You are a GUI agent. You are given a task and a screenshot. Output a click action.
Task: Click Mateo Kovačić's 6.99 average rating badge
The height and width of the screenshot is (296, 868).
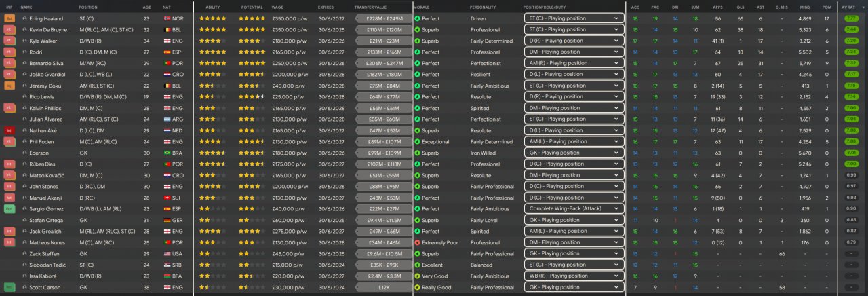point(852,175)
